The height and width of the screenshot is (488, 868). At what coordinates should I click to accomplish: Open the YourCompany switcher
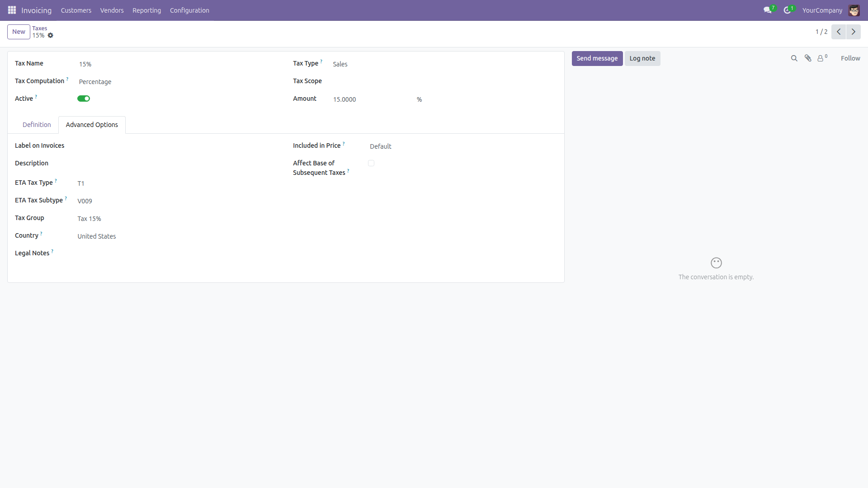tap(822, 10)
